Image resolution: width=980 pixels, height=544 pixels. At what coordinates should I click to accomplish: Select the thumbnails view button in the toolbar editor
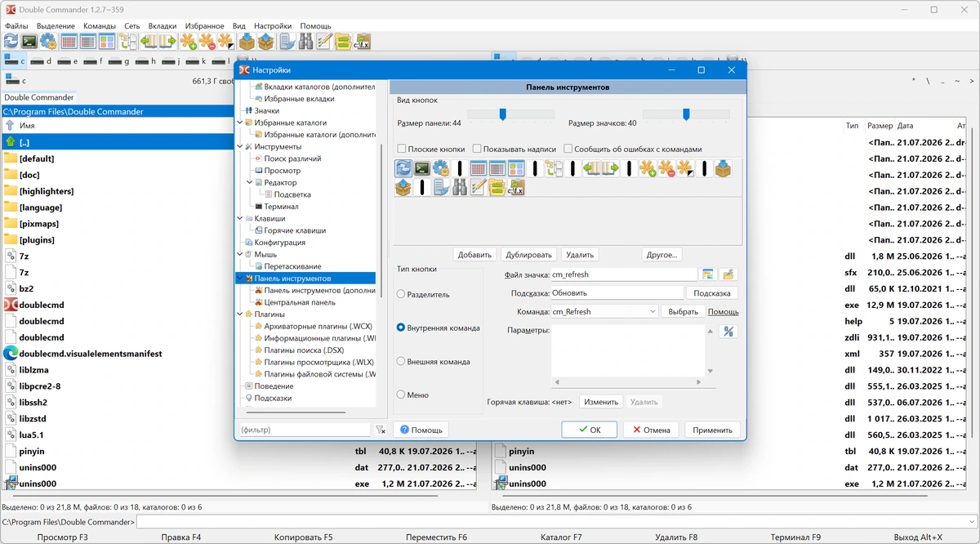(515, 168)
